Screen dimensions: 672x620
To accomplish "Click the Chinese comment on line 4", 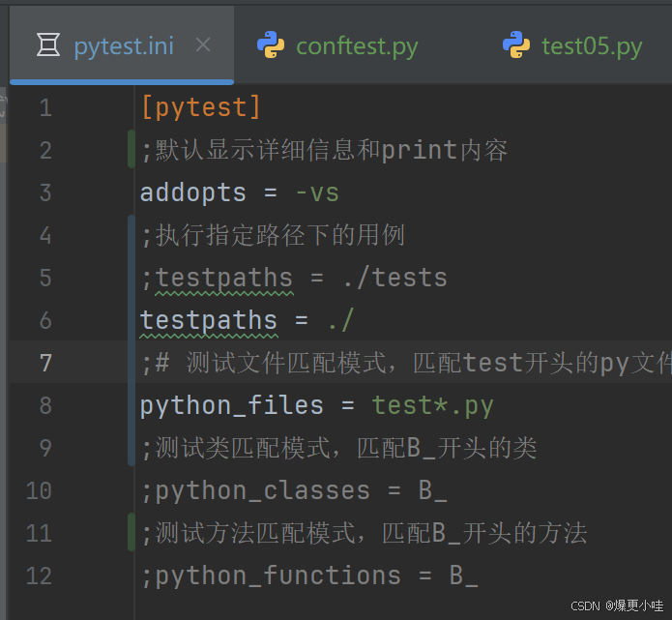I will (x=274, y=235).
